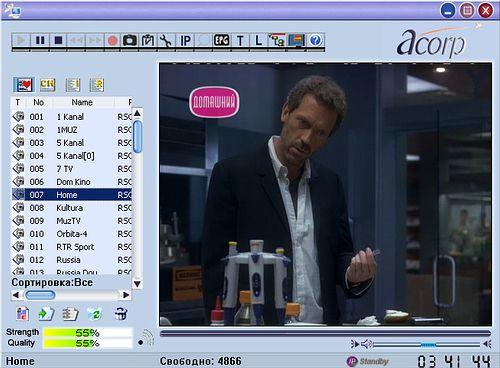
Task: Open the scheduled recording clock-list icon
Action: click(x=148, y=41)
